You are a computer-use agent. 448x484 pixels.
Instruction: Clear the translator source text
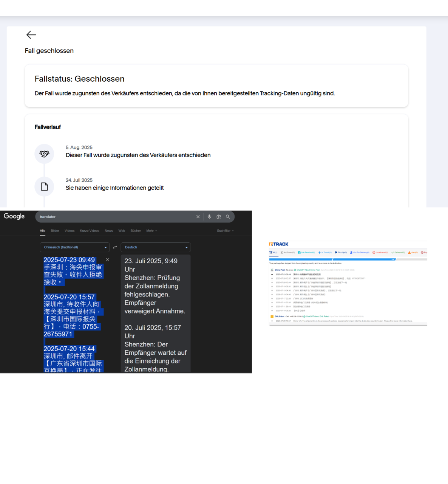point(108,260)
